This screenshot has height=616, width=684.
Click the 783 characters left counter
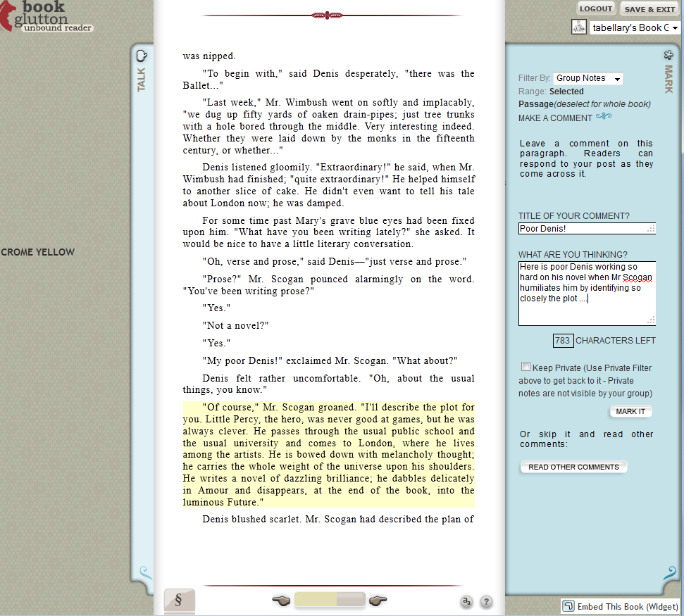(x=563, y=341)
